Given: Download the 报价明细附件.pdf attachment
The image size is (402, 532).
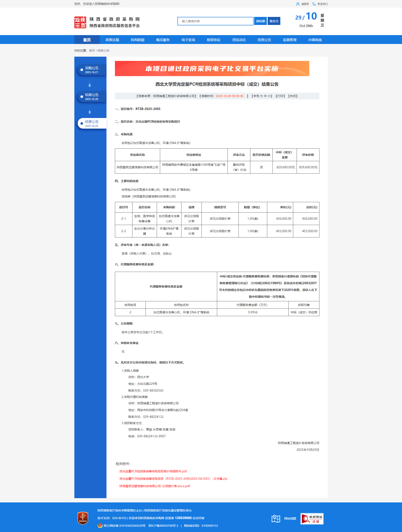Looking at the screenshot, I should click(153, 471).
